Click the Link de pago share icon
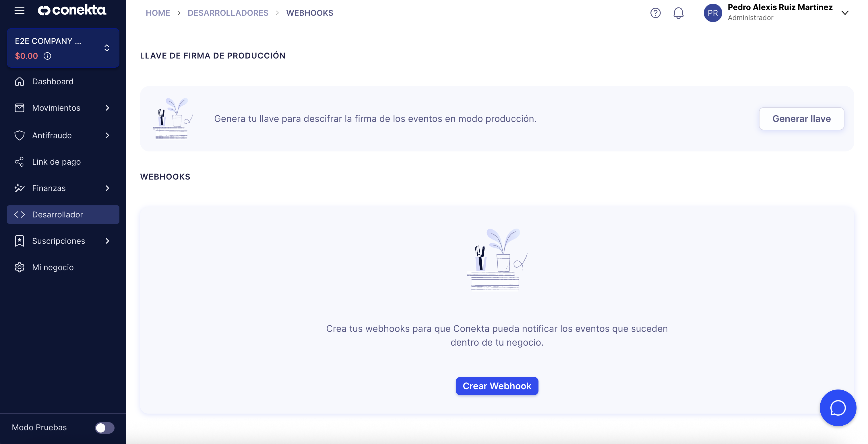The image size is (868, 444). tap(20, 161)
